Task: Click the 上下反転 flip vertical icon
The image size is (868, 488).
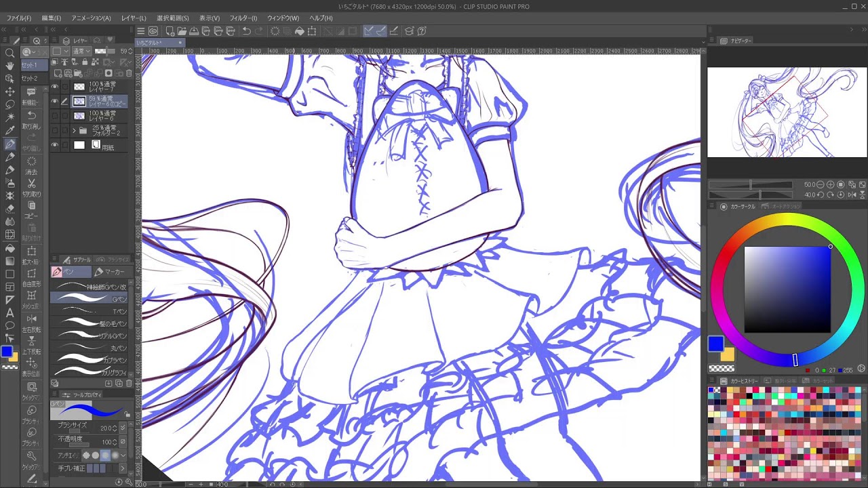Action: (31, 342)
